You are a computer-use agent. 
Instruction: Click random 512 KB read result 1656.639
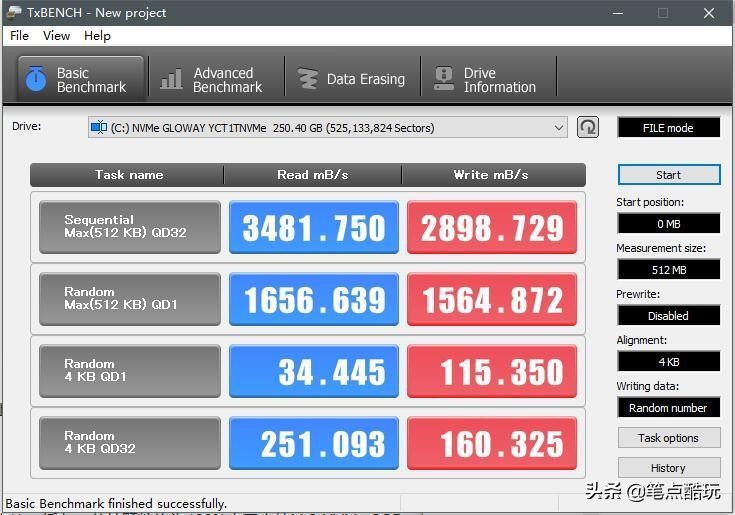(x=314, y=299)
